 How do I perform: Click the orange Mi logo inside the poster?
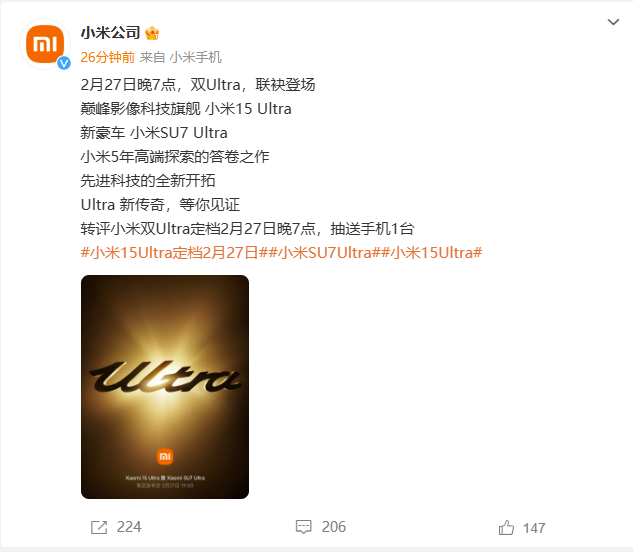165,456
